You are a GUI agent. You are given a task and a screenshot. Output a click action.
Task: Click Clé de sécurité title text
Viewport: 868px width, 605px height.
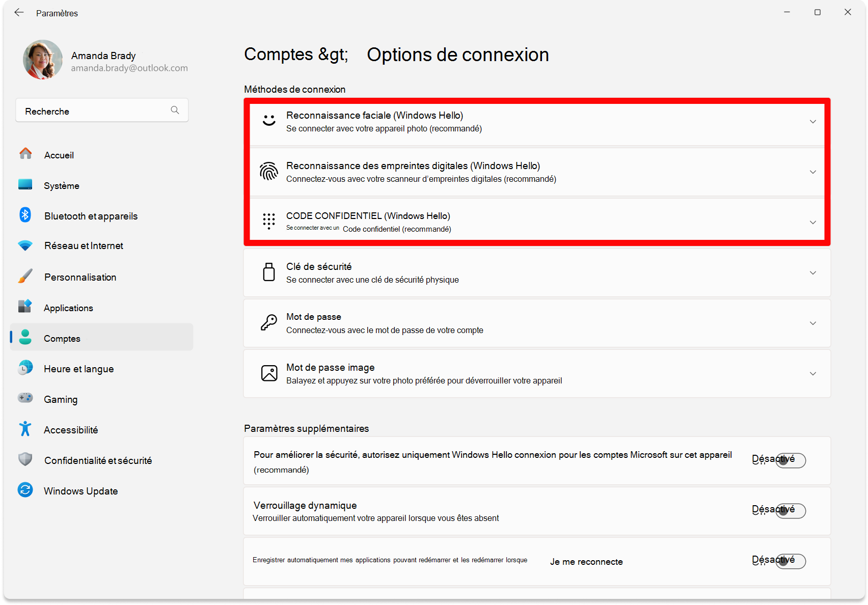point(319,266)
